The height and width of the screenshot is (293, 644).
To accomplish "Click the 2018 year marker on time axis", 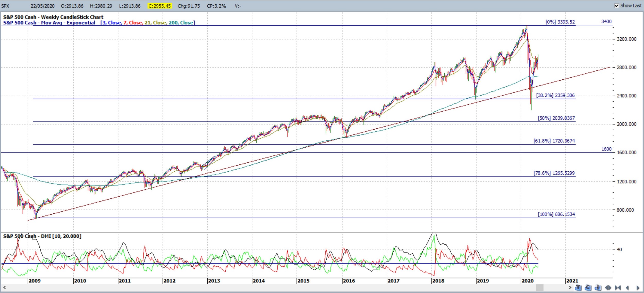I will [438, 281].
